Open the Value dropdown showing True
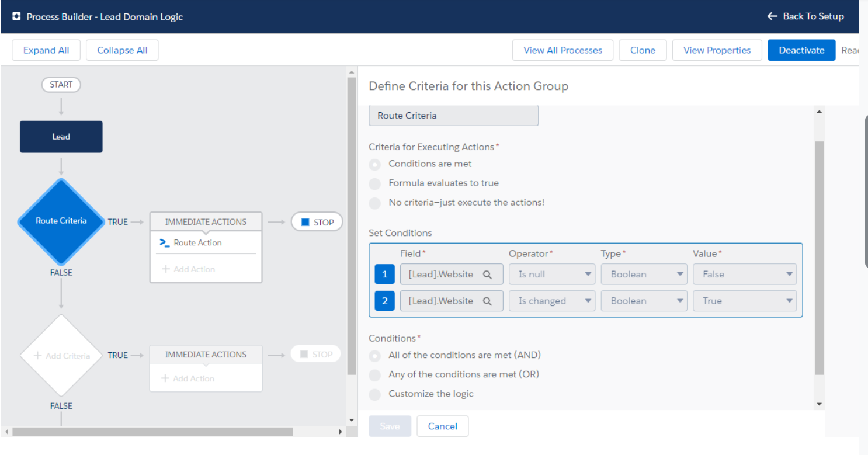Viewport: 868px width, 455px height. point(745,301)
